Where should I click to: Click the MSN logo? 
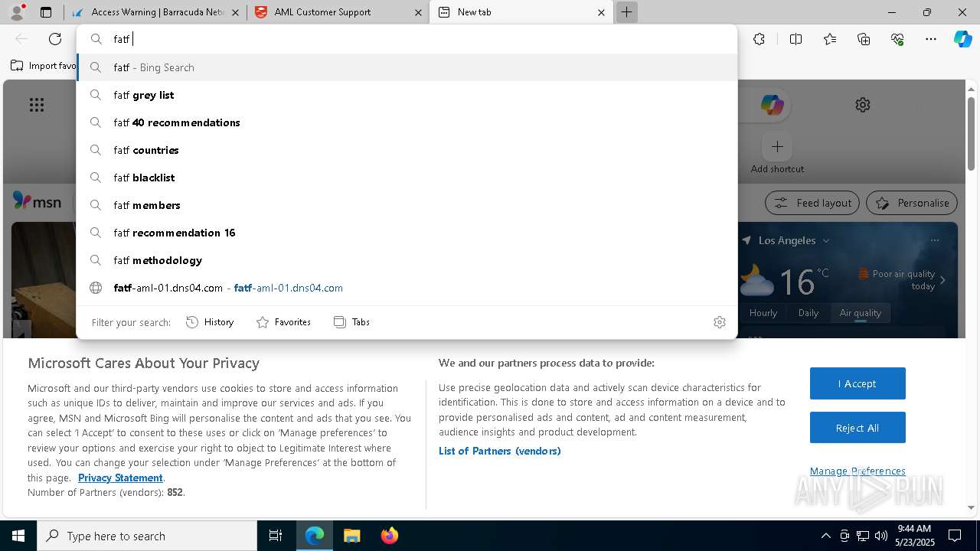tap(37, 202)
